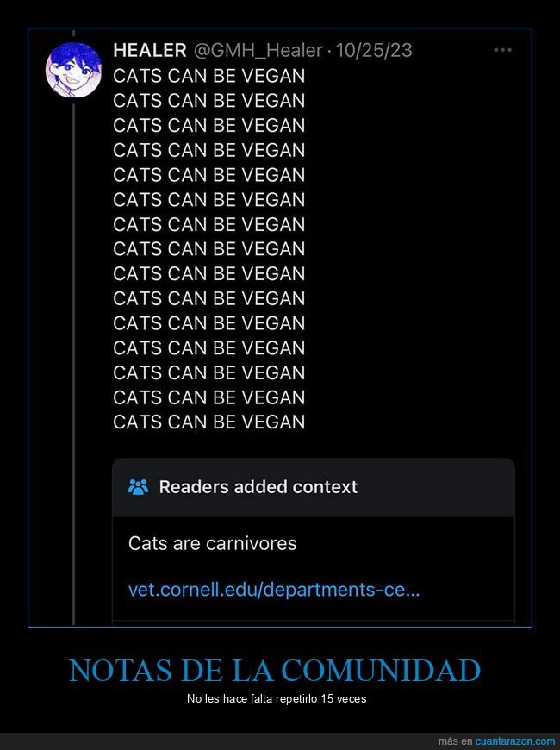Select the HEALER display name

[144, 50]
